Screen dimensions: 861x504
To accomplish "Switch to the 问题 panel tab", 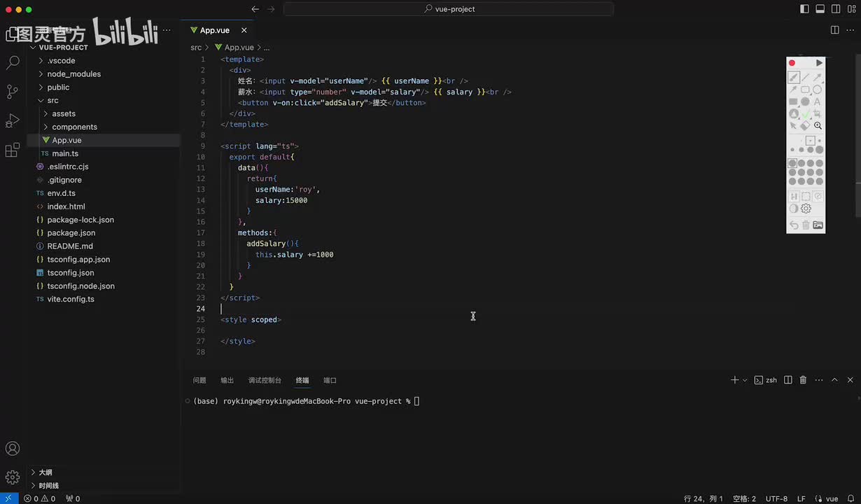I will click(199, 380).
